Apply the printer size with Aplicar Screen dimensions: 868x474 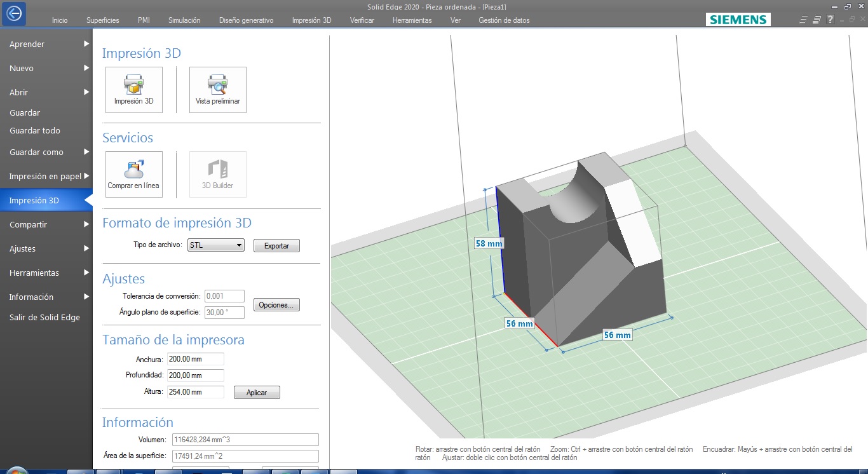pos(256,392)
